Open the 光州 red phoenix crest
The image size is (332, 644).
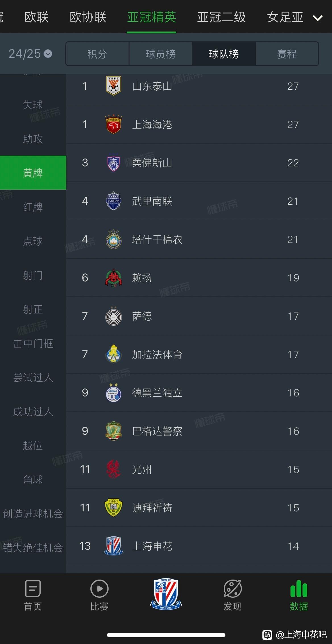(x=113, y=469)
